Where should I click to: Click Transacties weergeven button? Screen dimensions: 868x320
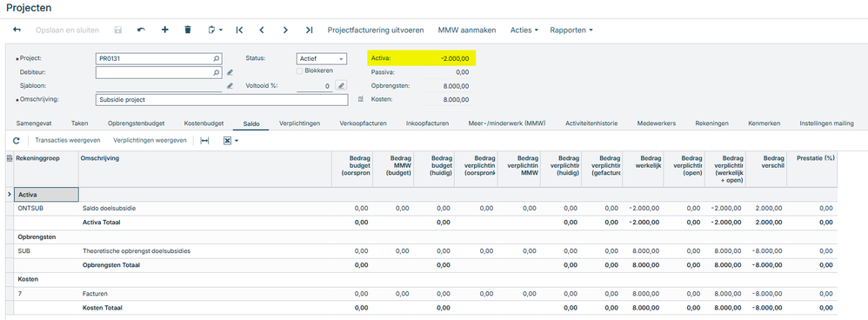tap(68, 141)
